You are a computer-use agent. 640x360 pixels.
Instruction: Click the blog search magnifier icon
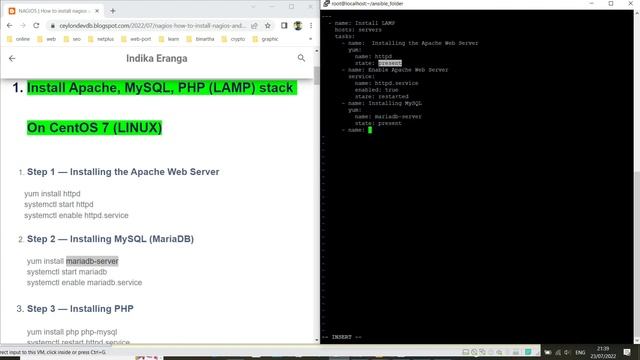pos(301,58)
